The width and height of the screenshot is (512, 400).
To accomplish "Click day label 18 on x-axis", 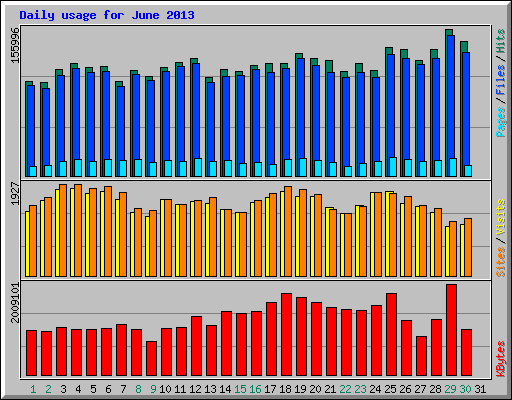I will click(x=285, y=389).
